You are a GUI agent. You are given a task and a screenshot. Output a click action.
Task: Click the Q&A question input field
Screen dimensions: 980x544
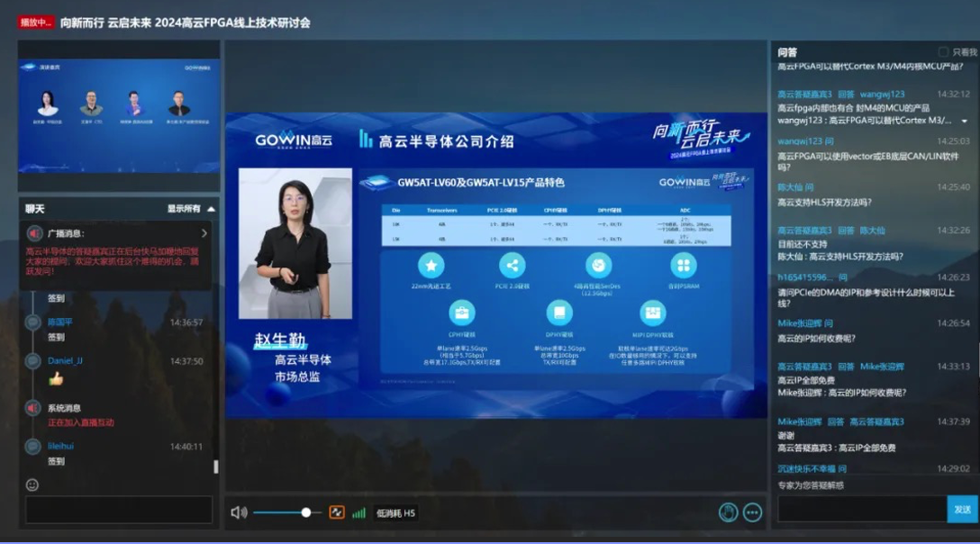[x=862, y=509]
